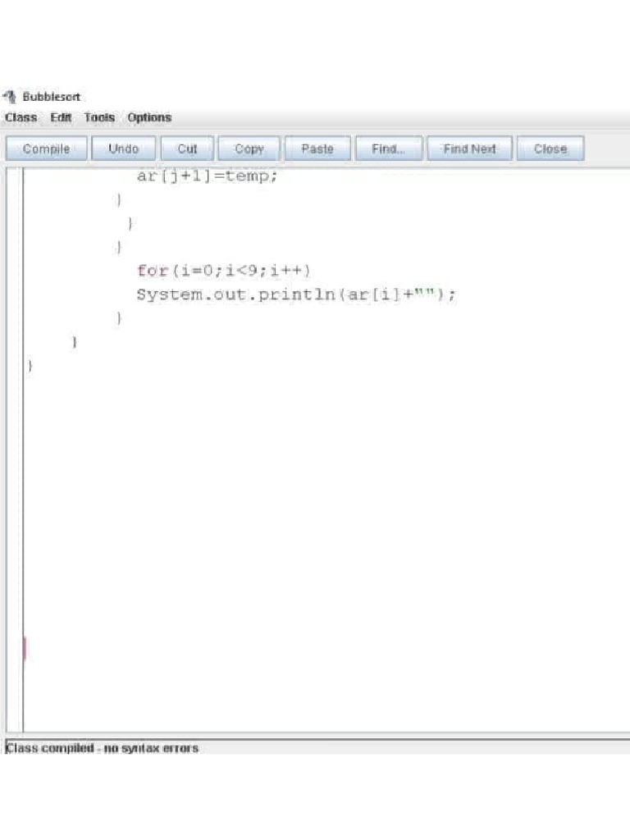630x840 pixels.
Task: Open the Class menu
Action: tap(21, 117)
